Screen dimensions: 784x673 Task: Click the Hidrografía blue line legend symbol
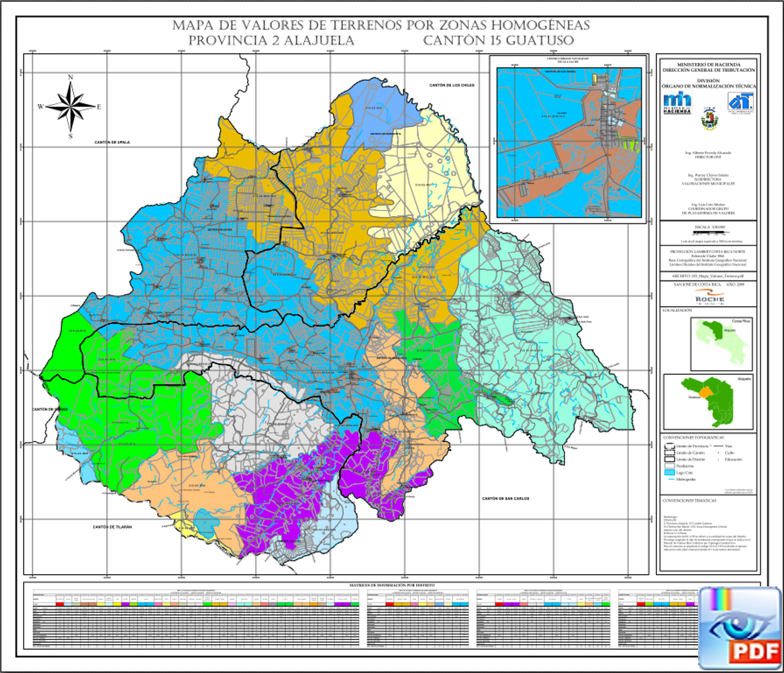pyautogui.click(x=672, y=480)
